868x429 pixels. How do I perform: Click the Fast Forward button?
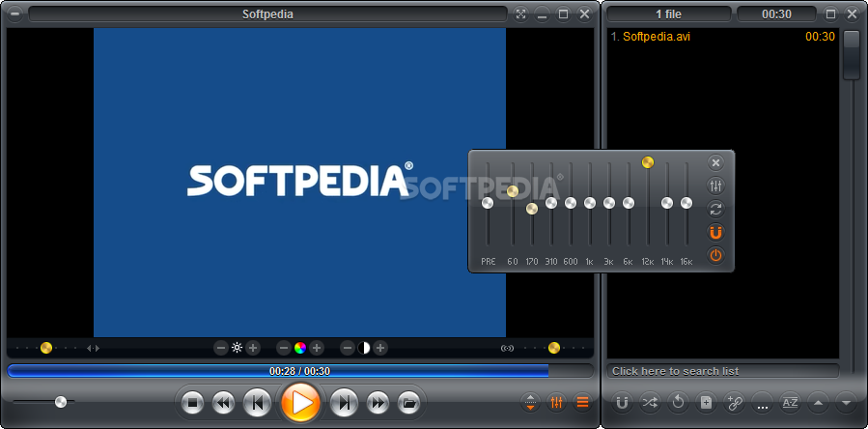[x=378, y=403]
